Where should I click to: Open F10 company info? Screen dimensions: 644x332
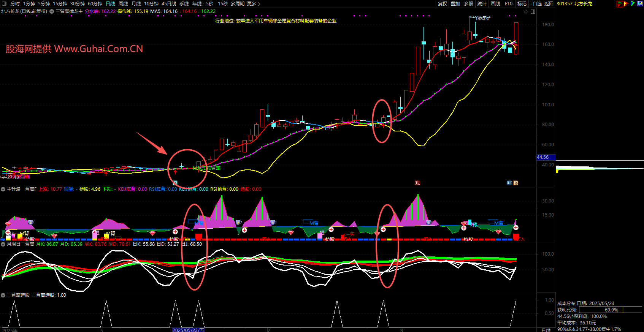point(509,3)
